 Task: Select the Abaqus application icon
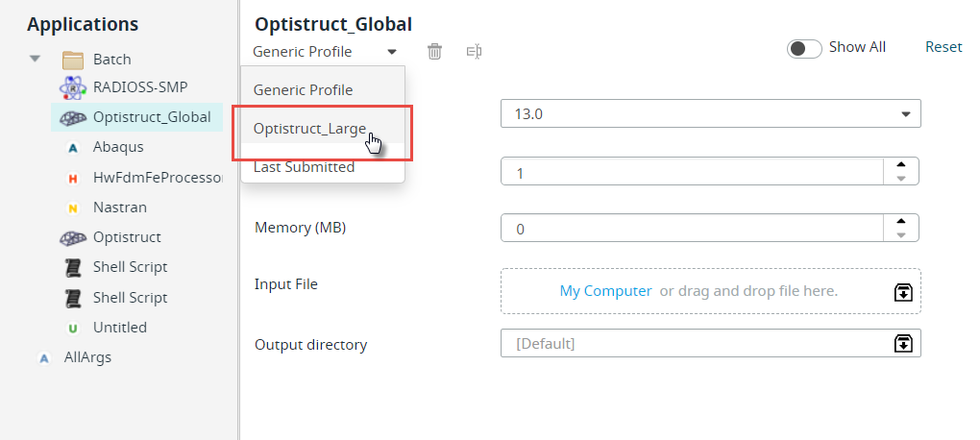pos(72,148)
